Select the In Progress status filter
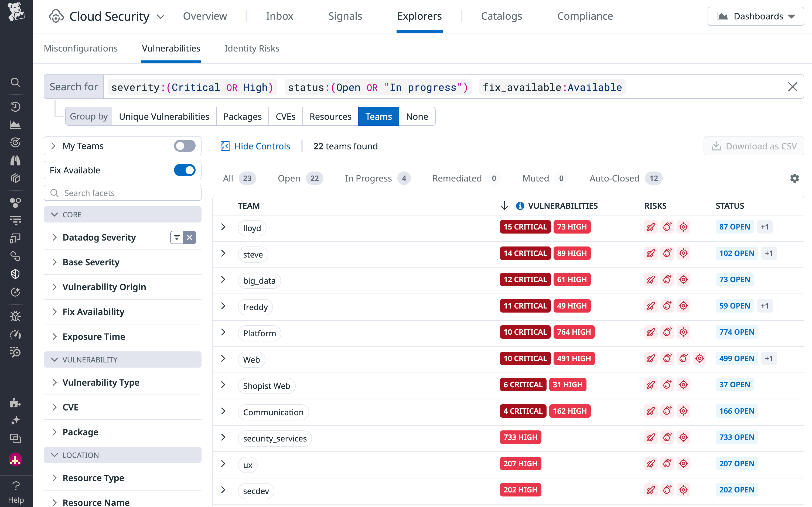This screenshot has width=812, height=507. point(368,178)
